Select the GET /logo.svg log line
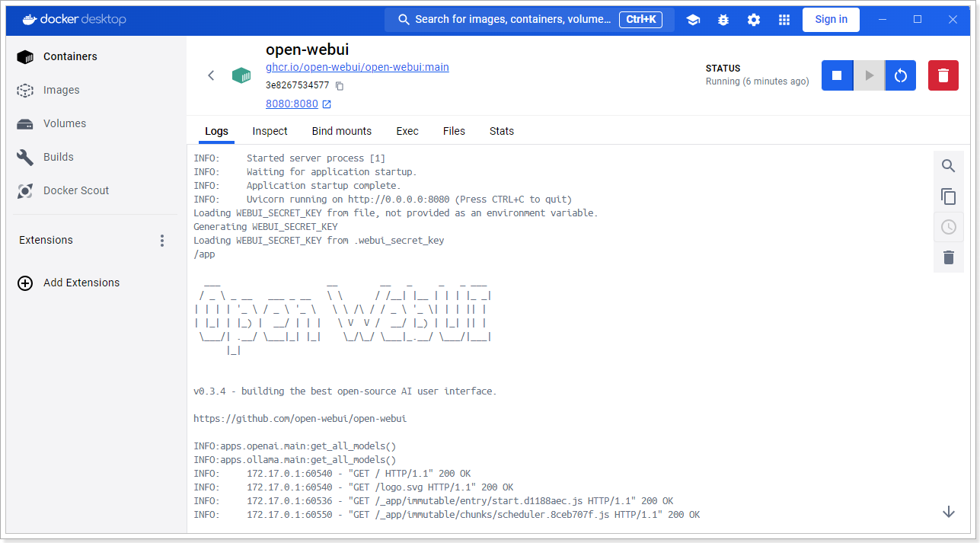 (353, 487)
